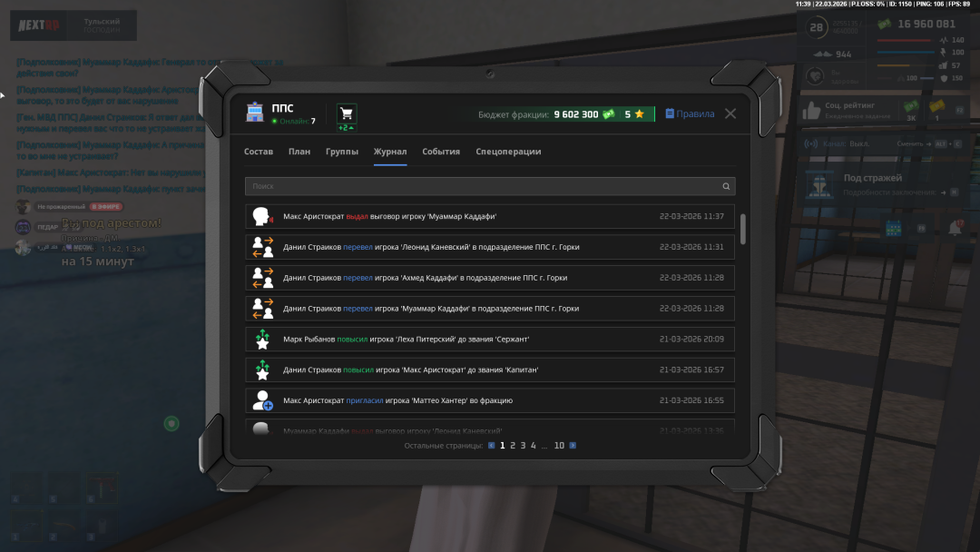
Task: Open the faction shop cart icon
Action: click(346, 113)
